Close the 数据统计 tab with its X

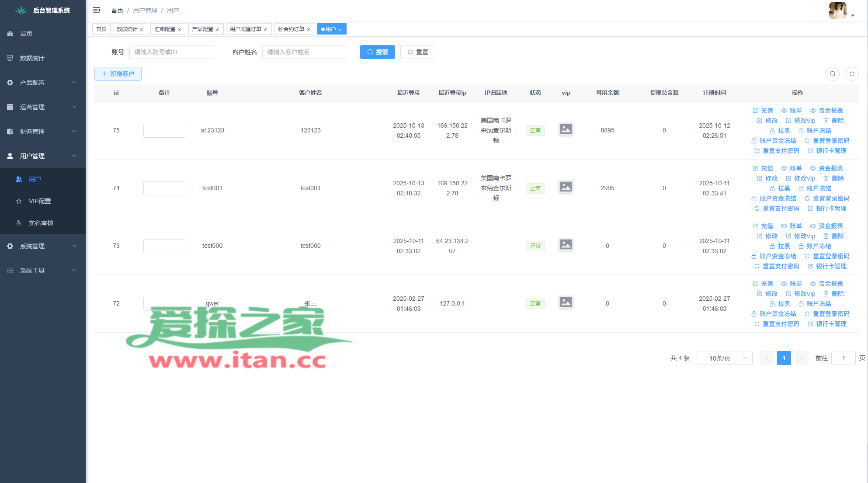tap(142, 30)
